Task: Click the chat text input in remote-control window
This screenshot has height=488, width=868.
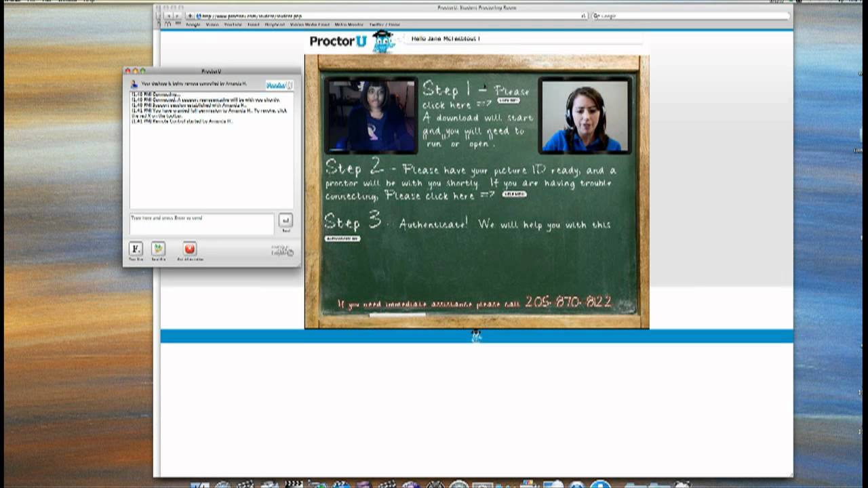Action: tap(202, 223)
